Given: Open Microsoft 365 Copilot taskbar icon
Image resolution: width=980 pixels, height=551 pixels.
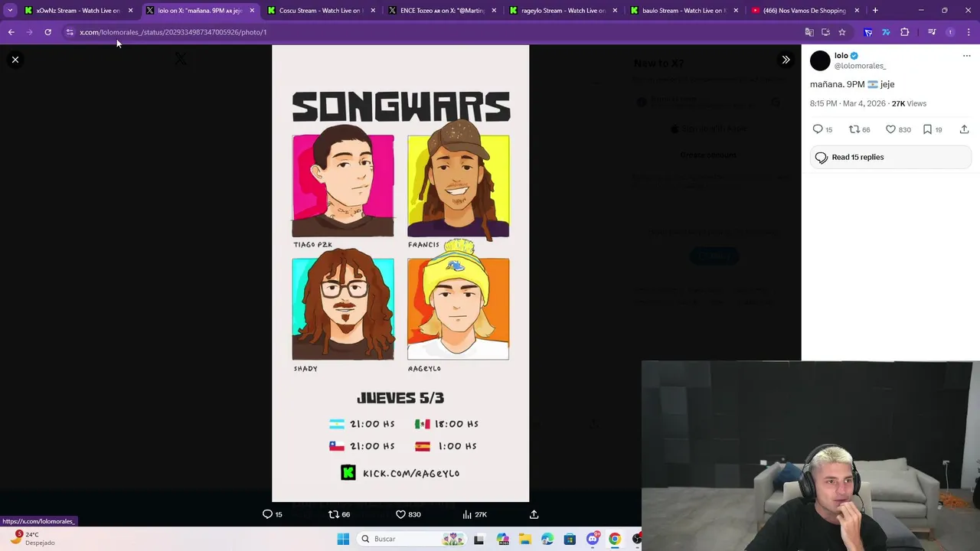Looking at the screenshot, I should coord(503,539).
